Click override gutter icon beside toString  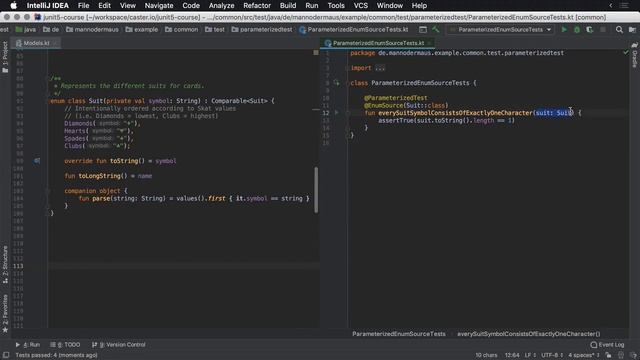[x=37, y=161]
